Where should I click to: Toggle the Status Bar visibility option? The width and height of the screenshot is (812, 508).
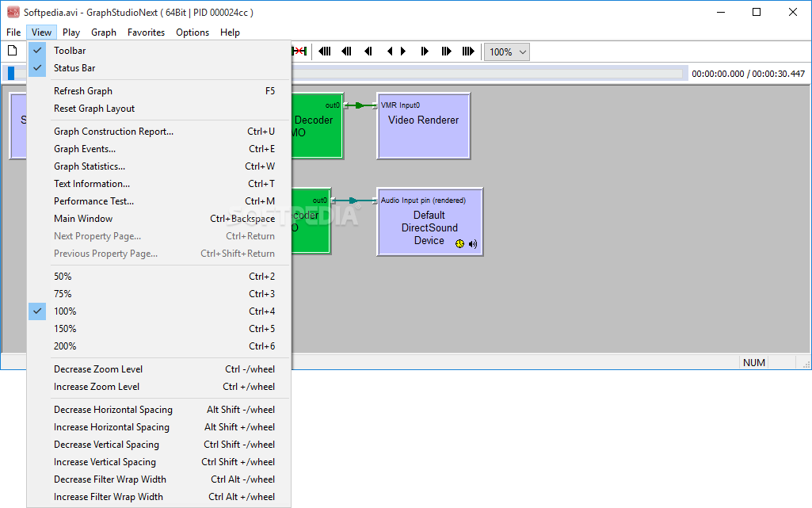coord(159,68)
